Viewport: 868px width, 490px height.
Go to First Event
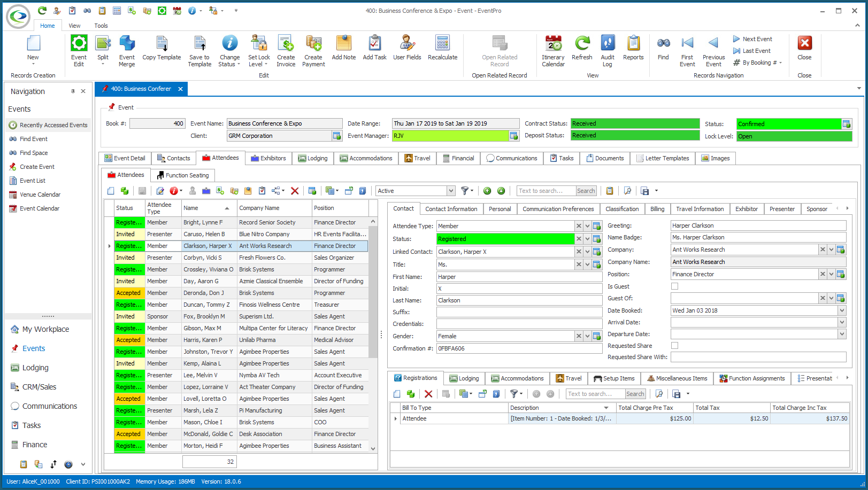(x=687, y=51)
